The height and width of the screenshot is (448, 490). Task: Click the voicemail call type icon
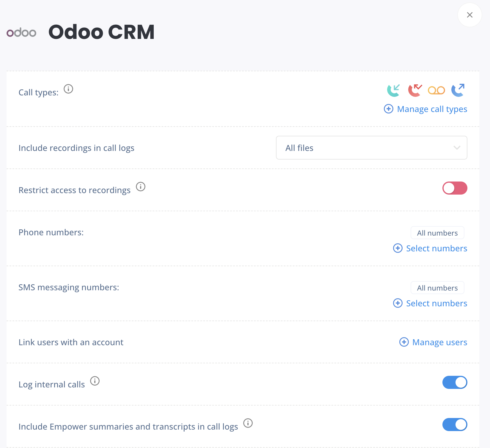tap(436, 90)
